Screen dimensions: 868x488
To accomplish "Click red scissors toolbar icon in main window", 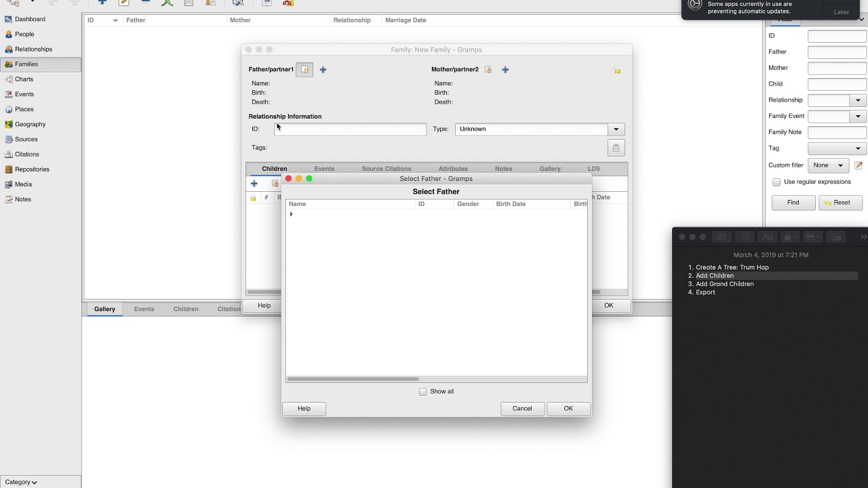I will [x=288, y=3].
